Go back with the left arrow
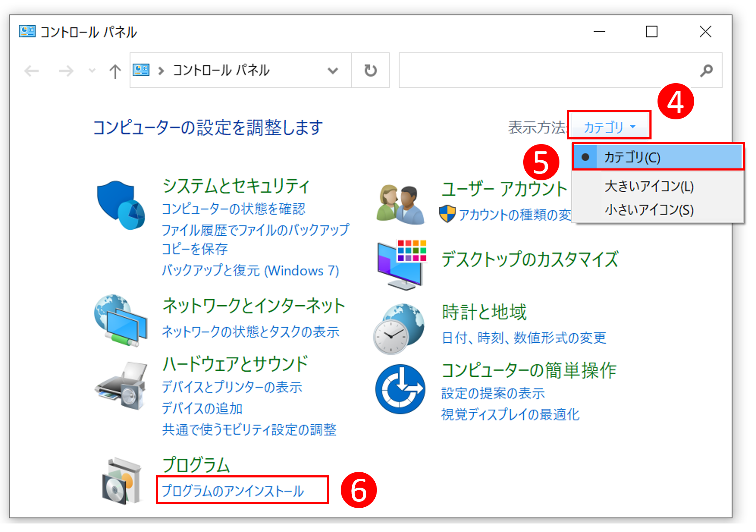756x532 pixels. tap(32, 71)
